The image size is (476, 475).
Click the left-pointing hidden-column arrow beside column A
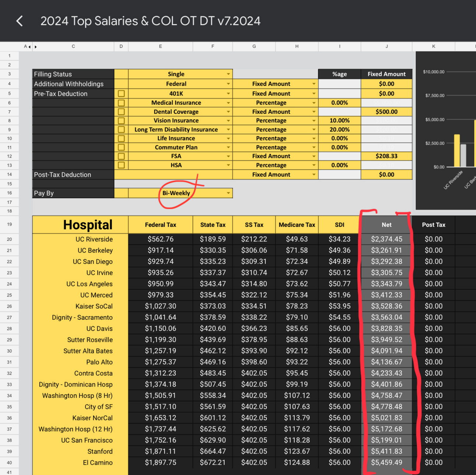click(x=29, y=47)
